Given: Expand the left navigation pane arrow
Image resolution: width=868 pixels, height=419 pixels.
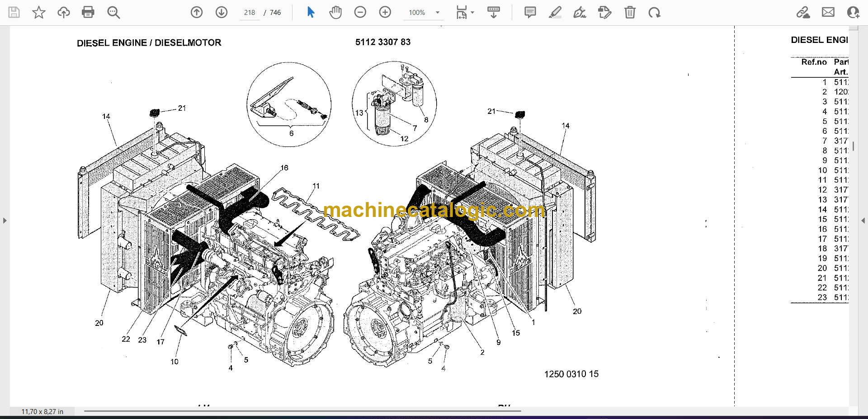Looking at the screenshot, I should (5, 221).
